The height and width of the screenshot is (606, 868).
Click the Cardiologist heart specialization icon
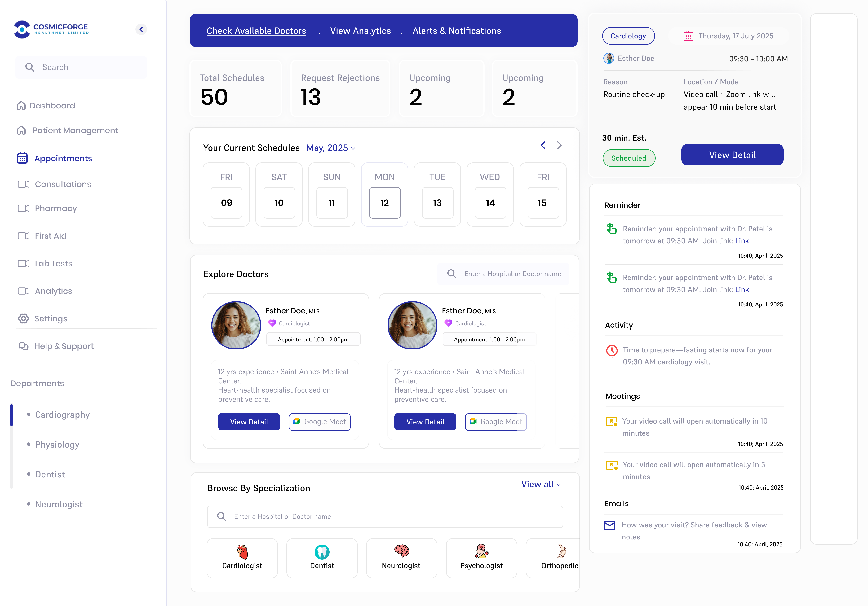point(242,552)
